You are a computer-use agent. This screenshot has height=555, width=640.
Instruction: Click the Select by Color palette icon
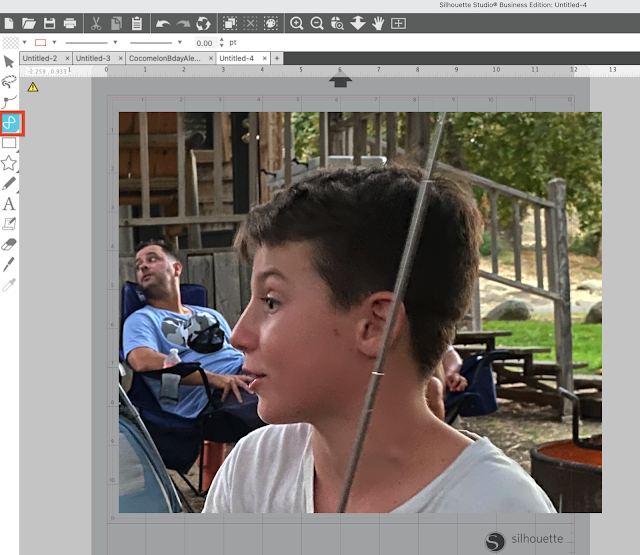271,23
